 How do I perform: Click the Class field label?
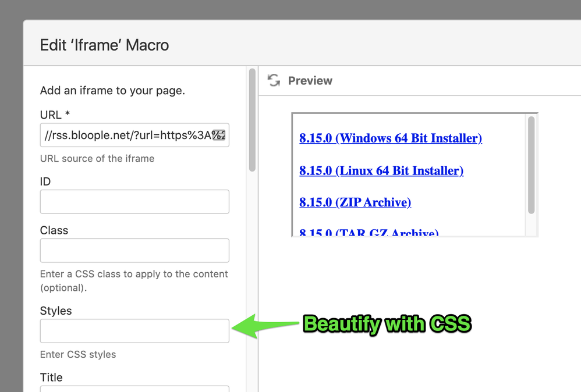click(54, 230)
